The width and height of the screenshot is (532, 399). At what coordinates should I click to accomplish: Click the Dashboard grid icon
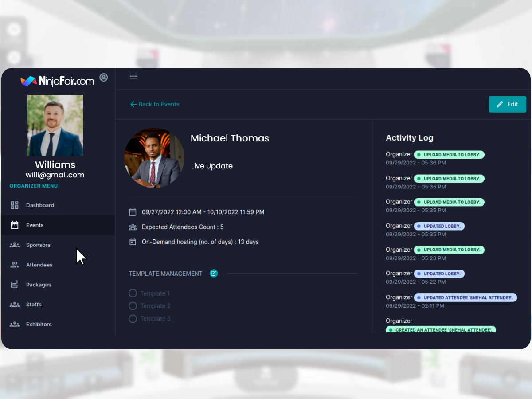[15, 205]
